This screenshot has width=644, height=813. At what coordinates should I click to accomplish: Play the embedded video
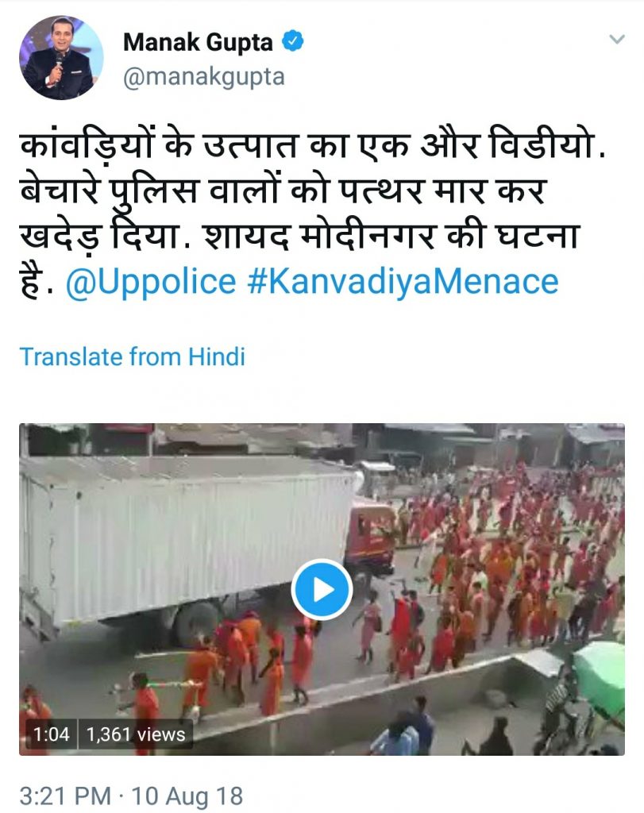[322, 590]
